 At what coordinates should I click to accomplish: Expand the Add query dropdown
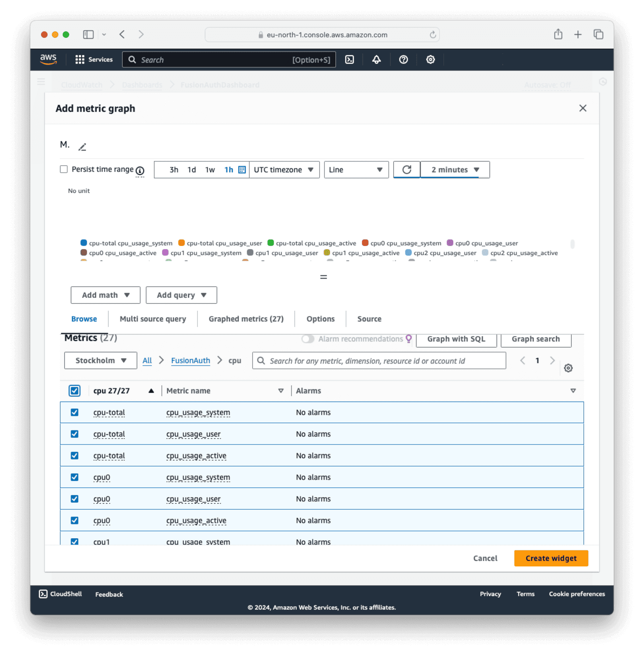pos(181,295)
